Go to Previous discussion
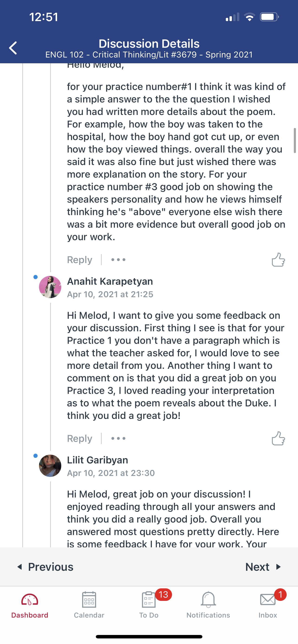This screenshot has height=644, width=298. point(45,567)
